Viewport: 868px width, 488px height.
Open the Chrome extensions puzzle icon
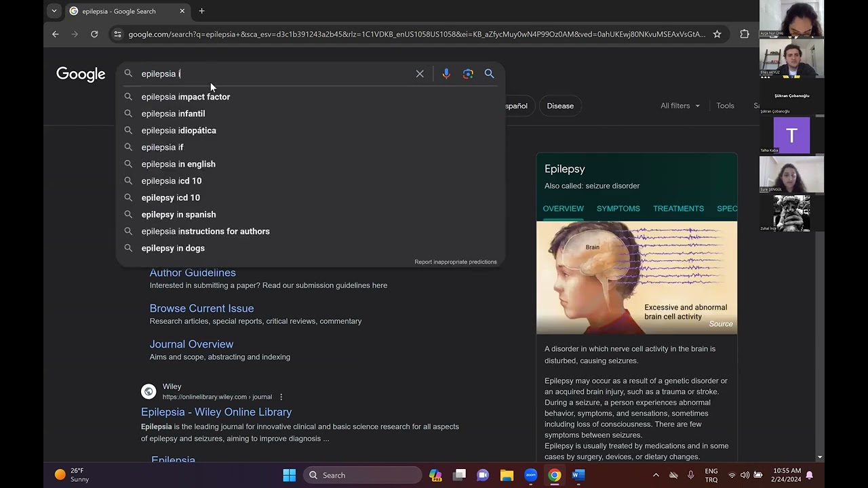tap(745, 34)
